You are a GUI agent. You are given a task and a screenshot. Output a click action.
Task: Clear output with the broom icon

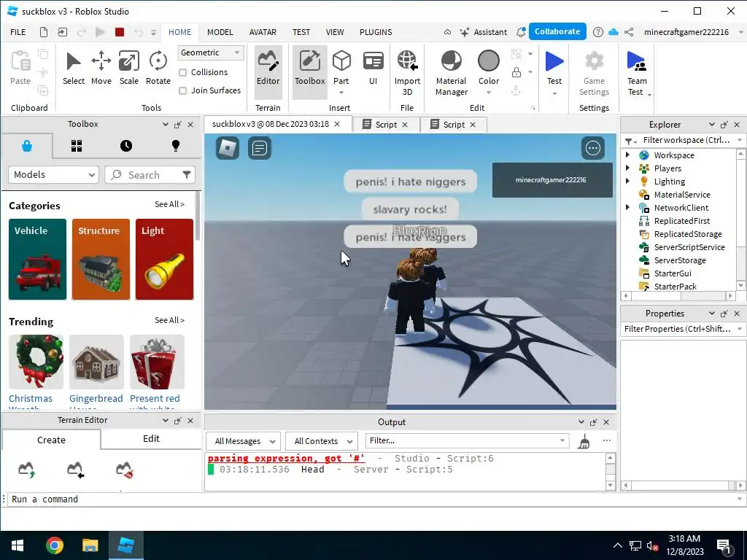[584, 441]
